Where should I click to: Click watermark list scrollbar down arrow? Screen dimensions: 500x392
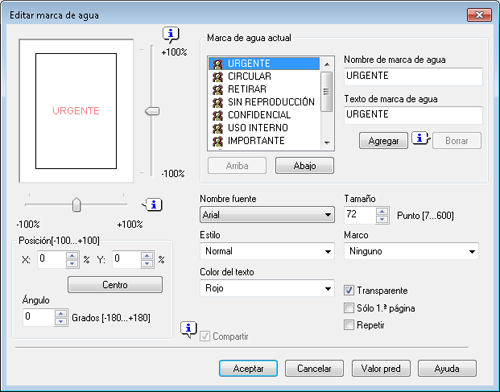coord(327,143)
